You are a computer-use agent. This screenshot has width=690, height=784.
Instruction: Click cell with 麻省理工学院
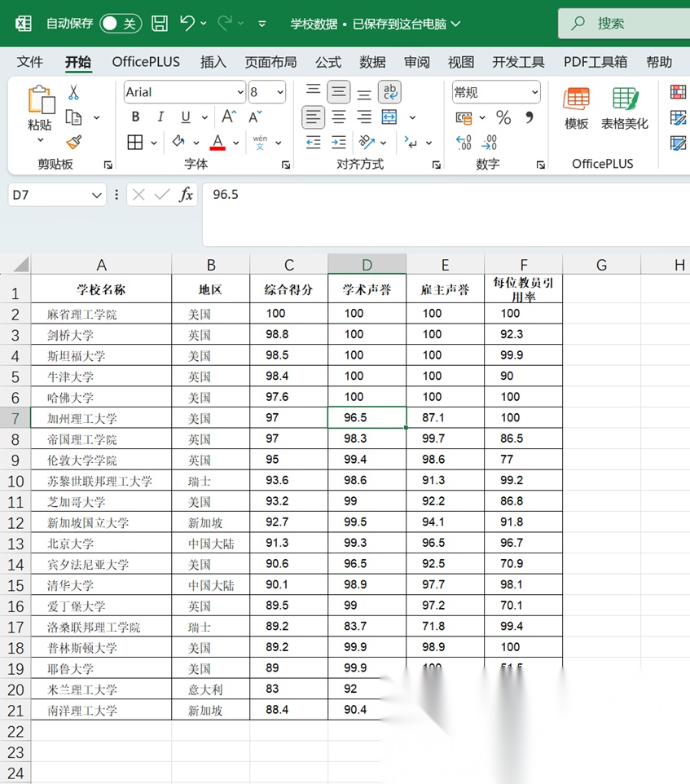click(x=101, y=314)
